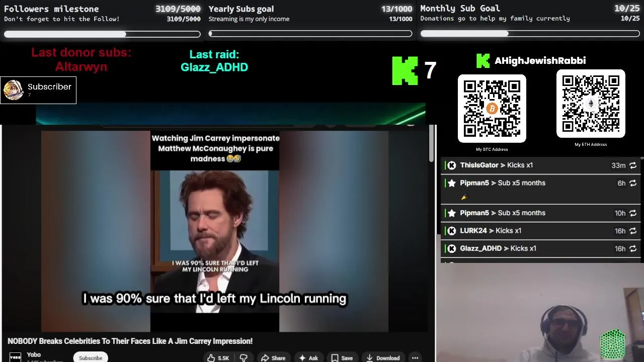
Task: Click the Glazz_ADHD name in the activity feed
Action: point(481,248)
